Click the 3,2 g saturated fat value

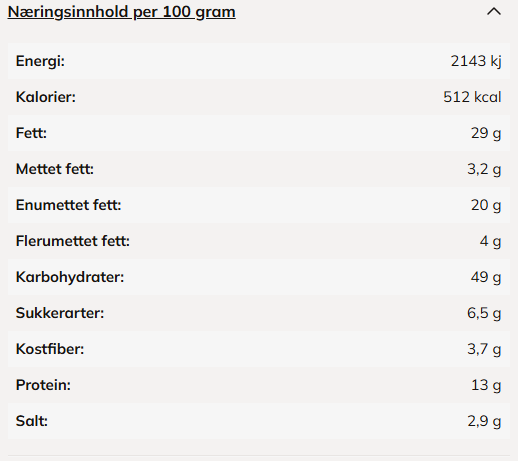(x=484, y=169)
